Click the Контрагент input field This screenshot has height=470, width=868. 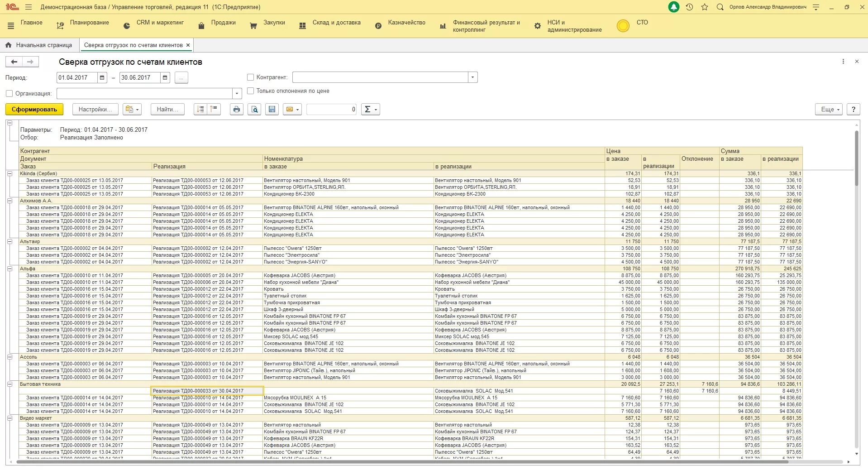pos(380,77)
